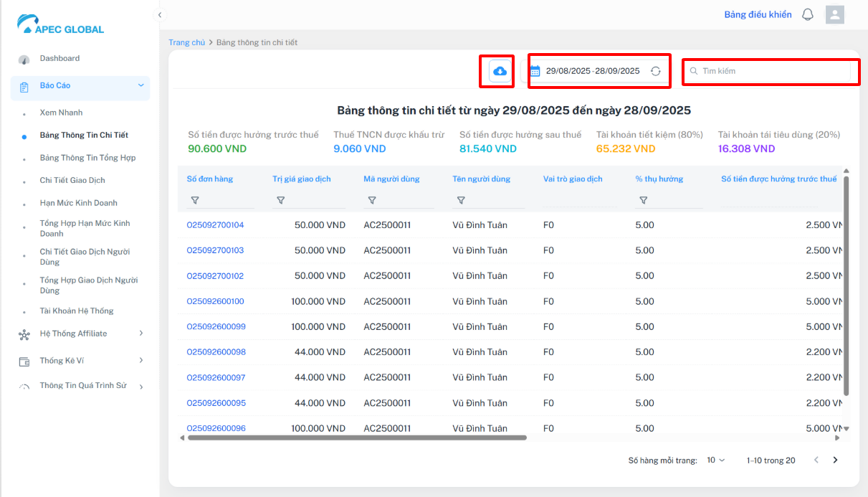Select Xem Nhanh in sidebar

point(61,113)
